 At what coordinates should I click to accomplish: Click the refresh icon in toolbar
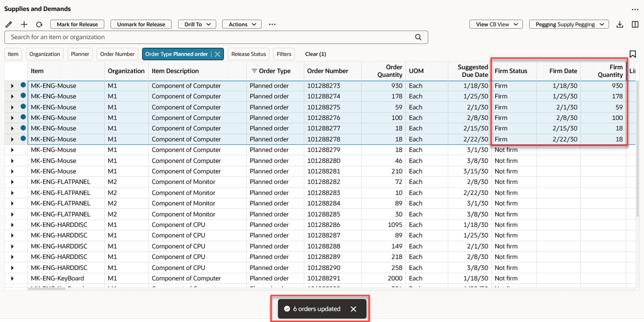[x=39, y=25]
